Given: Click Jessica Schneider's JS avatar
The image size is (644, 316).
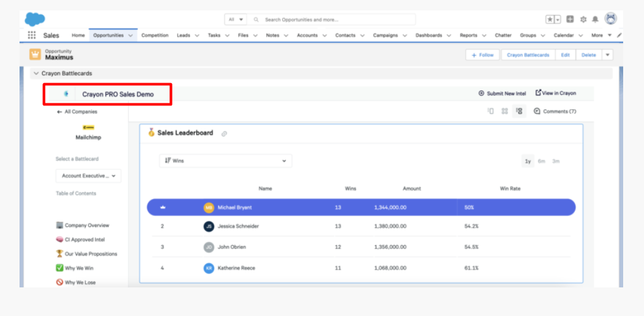Looking at the screenshot, I should pos(208,226).
